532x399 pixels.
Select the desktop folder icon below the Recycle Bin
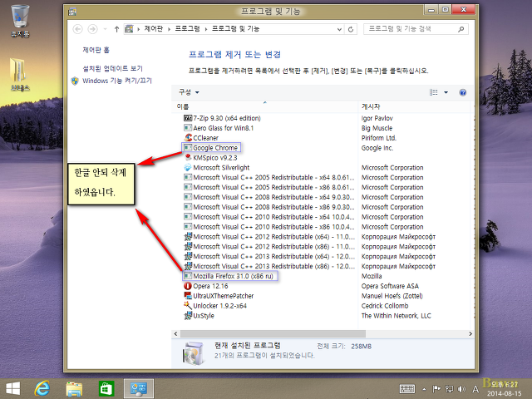(x=20, y=75)
